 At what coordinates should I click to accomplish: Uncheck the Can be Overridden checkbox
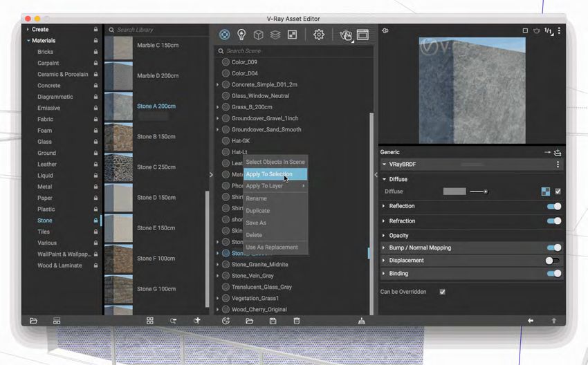443,292
